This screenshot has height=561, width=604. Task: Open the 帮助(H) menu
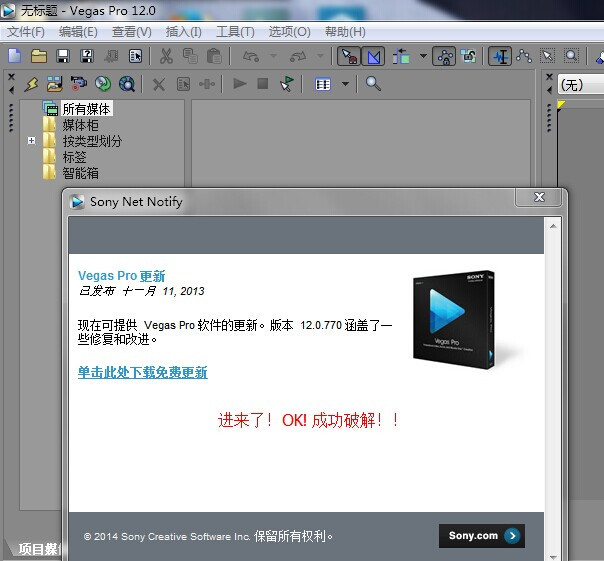point(345,32)
